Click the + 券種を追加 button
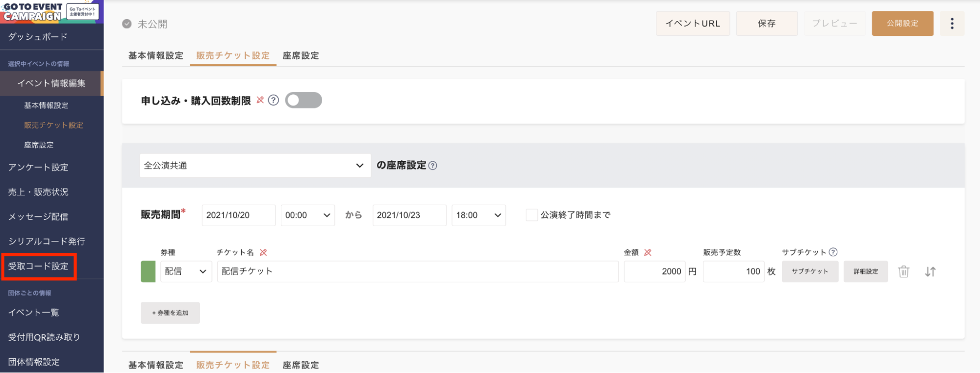Screen dimensions: 980x373 point(170,313)
